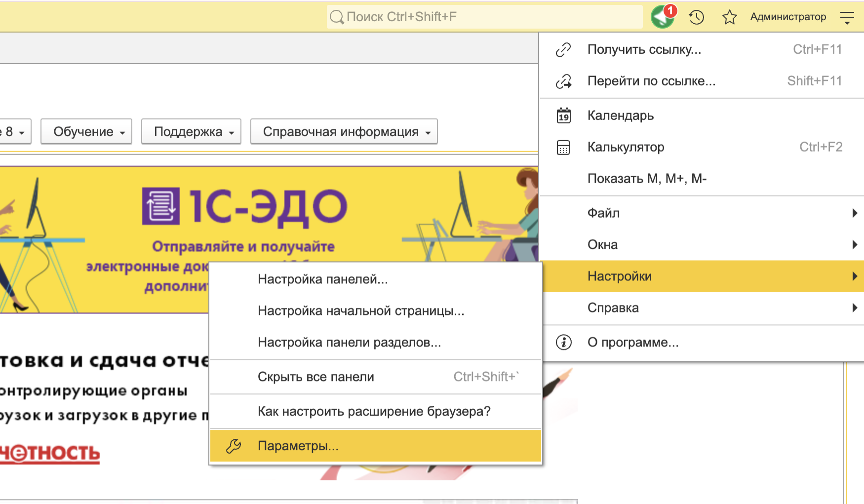Open the notifications bell icon

pos(663,17)
